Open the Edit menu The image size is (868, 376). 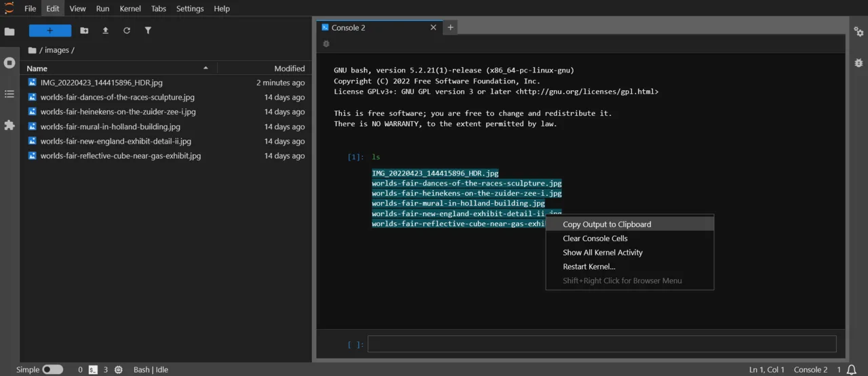(53, 9)
